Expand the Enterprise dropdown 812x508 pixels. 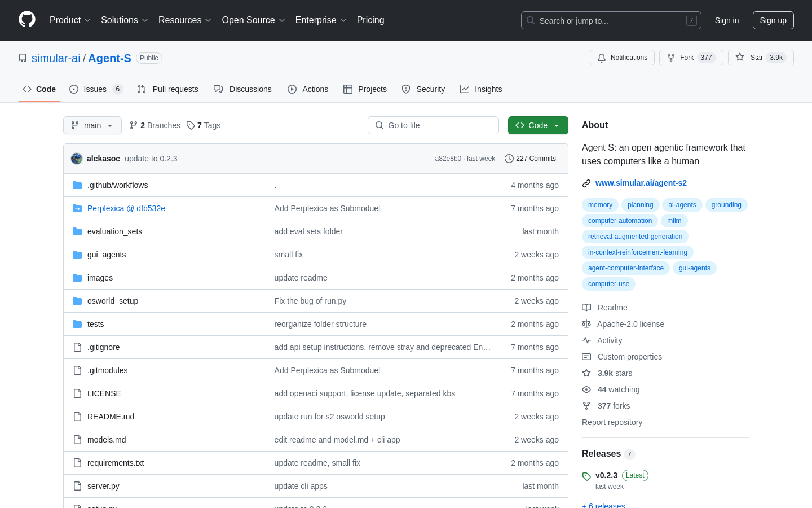[321, 20]
